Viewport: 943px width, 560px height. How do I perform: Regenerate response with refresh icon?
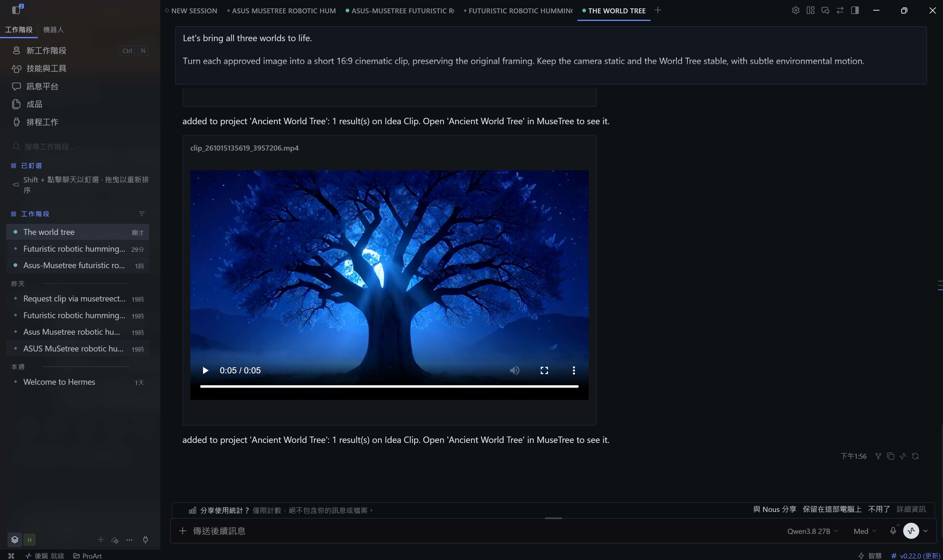(x=915, y=456)
